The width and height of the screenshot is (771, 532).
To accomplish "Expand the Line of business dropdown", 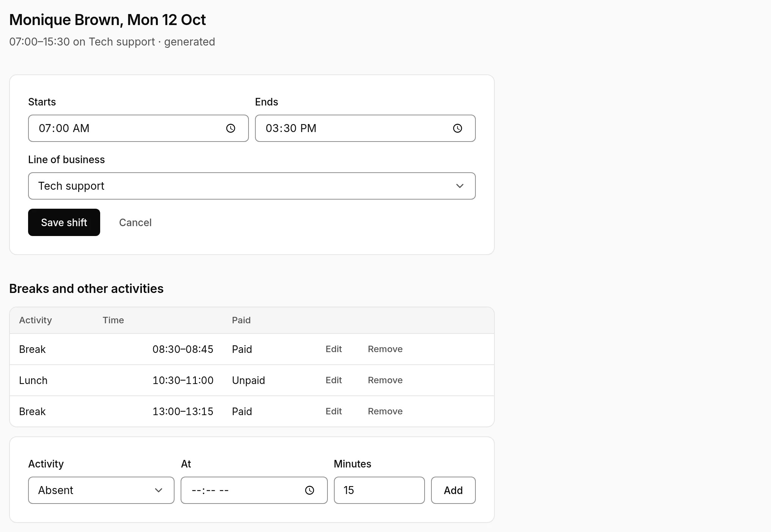I will point(252,186).
